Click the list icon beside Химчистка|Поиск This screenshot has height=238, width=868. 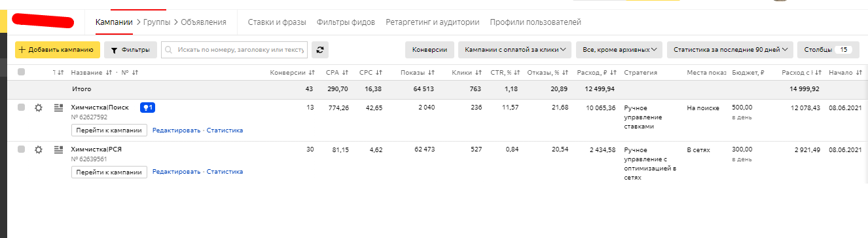pos(58,108)
